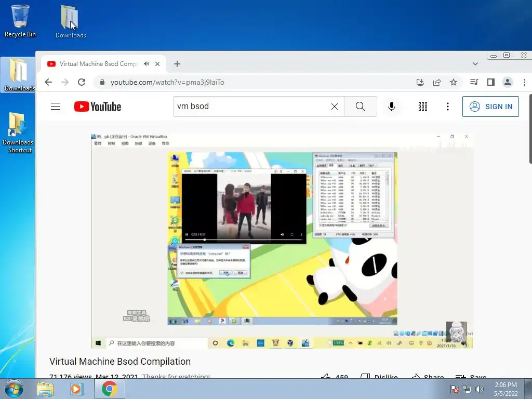Save the video to a playlist

pos(471,376)
